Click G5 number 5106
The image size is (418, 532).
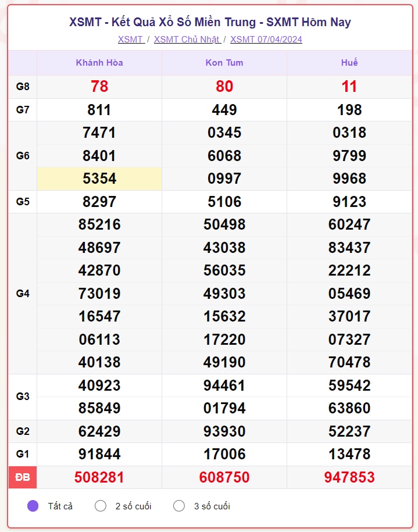224,202
